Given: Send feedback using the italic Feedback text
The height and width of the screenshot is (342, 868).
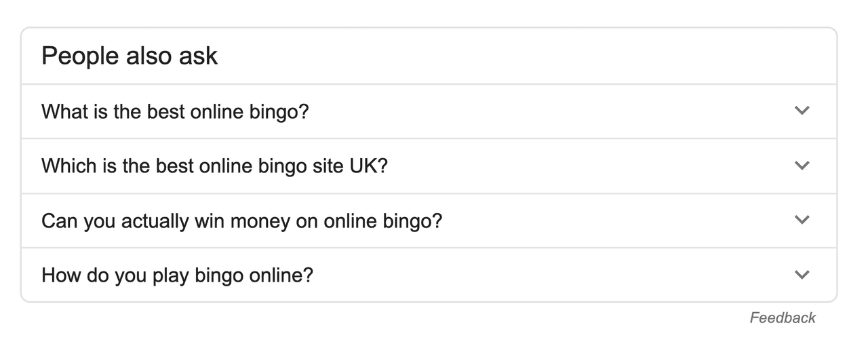Looking at the screenshot, I should click(783, 318).
